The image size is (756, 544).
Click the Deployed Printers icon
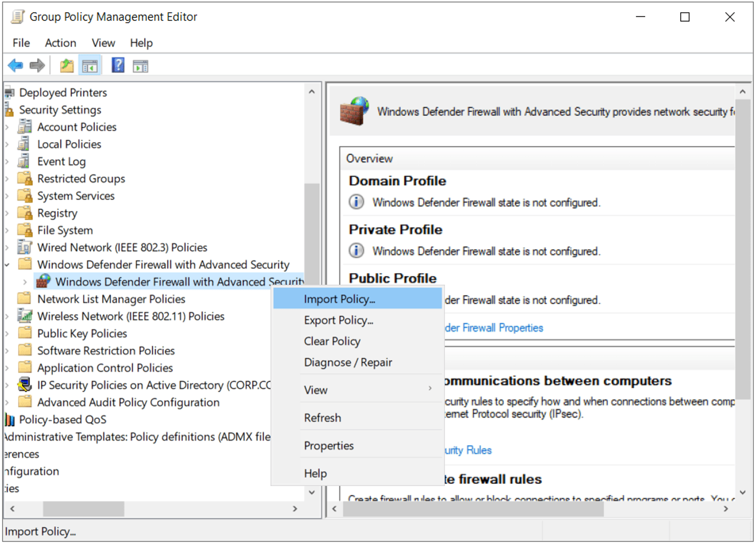(9, 92)
